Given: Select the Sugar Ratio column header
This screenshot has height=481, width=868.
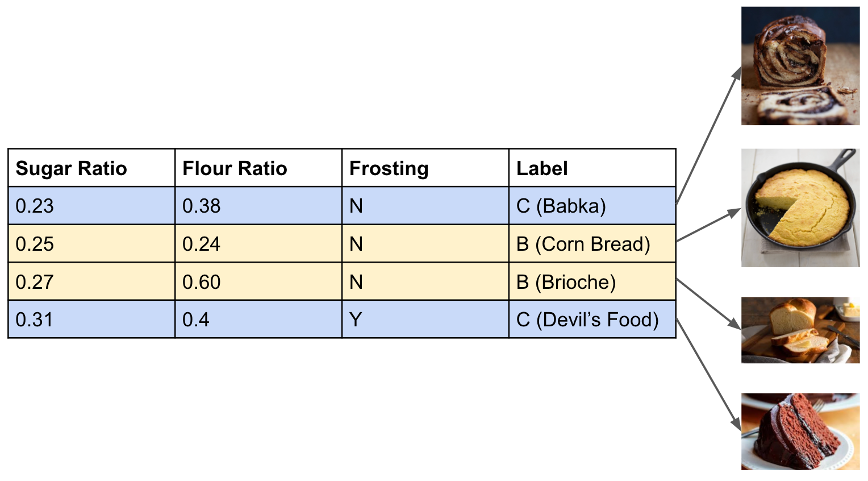Looking at the screenshot, I should coord(91,168).
